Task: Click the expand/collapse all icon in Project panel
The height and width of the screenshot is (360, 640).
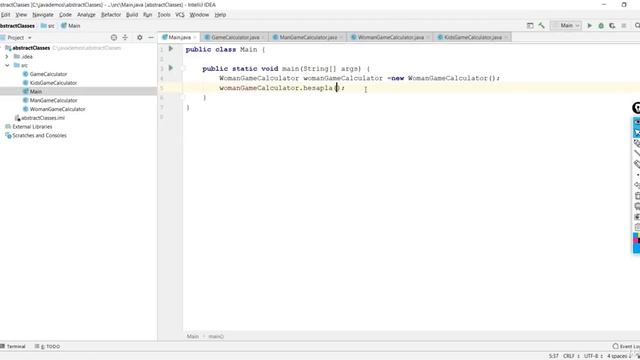Action: 125,38
